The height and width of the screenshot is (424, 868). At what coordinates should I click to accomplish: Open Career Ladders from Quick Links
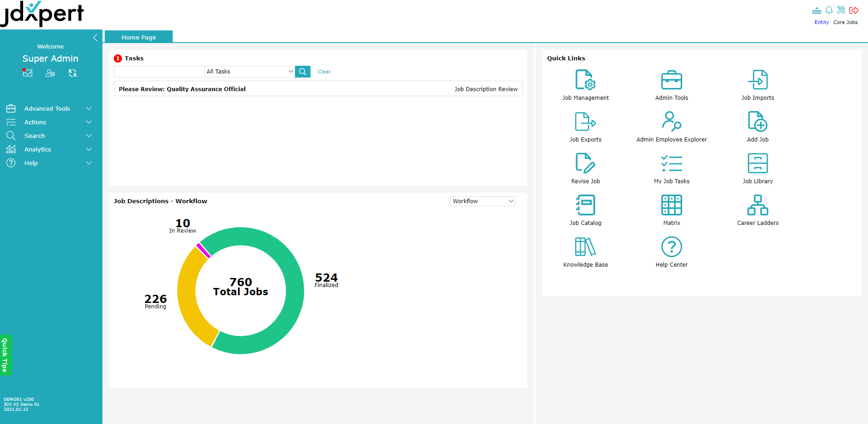pyautogui.click(x=757, y=205)
